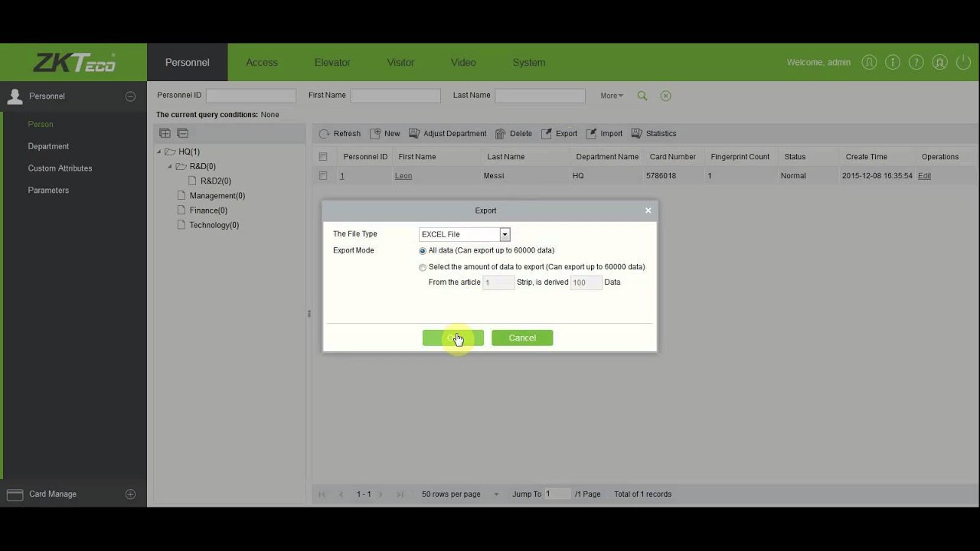Switch to the Access tab
This screenshot has width=980, height=551.
262,63
